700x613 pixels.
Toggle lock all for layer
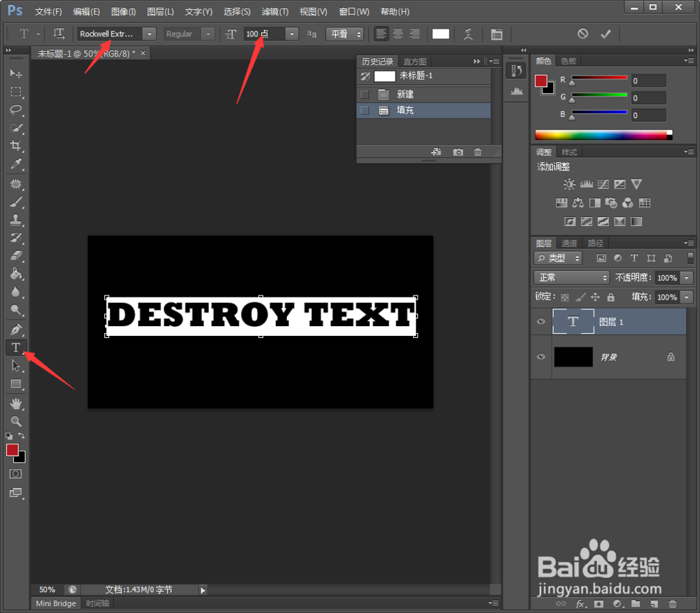pos(610,297)
